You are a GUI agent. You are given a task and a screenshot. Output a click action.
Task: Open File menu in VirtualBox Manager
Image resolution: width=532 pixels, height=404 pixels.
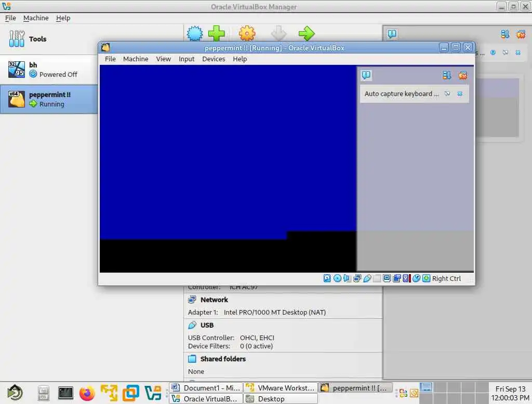pyautogui.click(x=10, y=18)
